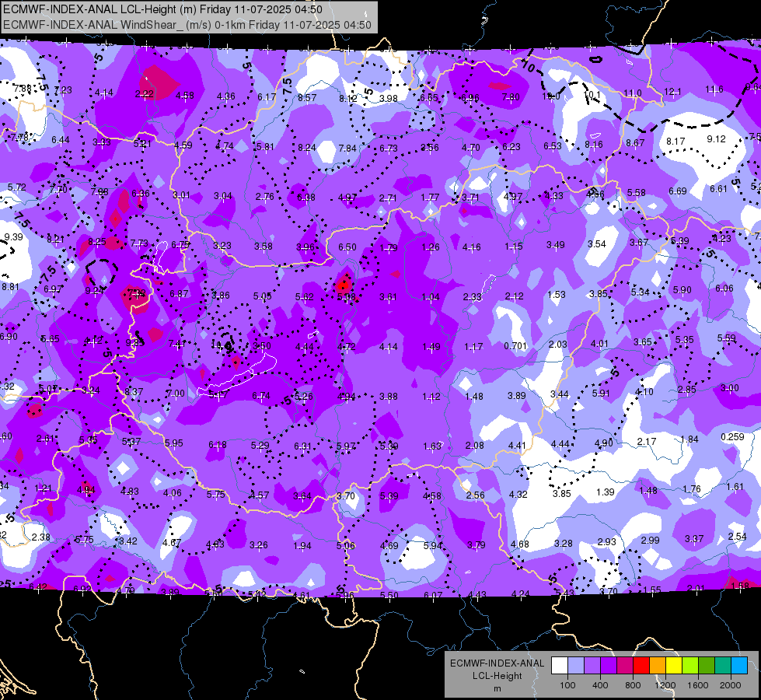Click the wind shear value 3.37
Viewport: 761px width, 700px height.
[694, 539]
